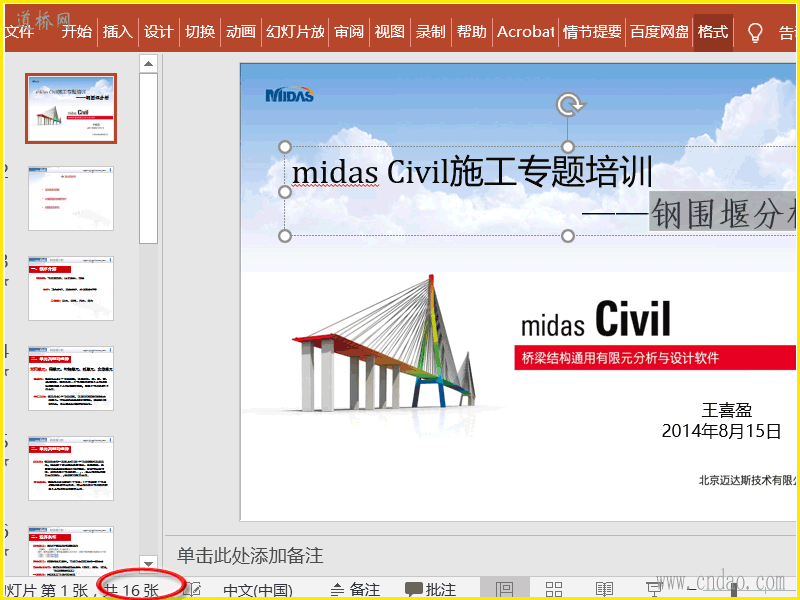Viewport: 800px width, 600px height.
Task: Click thumbnail panel scroll down arrow
Action: click(x=148, y=564)
